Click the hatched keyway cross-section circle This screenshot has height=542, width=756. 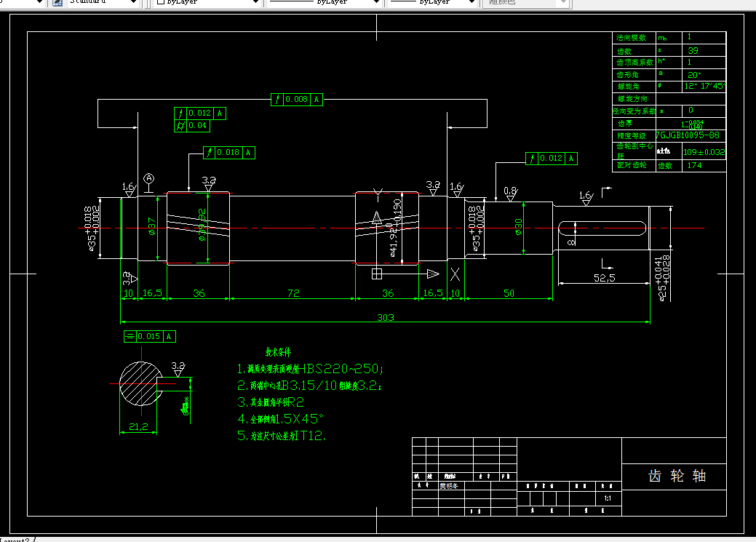click(x=140, y=384)
